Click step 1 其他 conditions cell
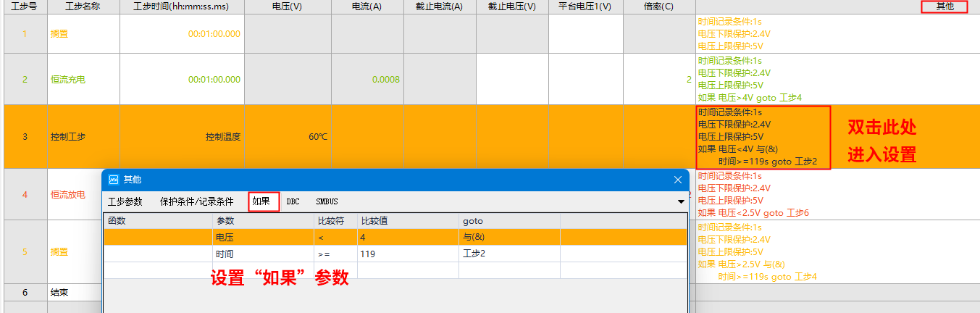Image resolution: width=980 pixels, height=313 pixels. pos(837,33)
